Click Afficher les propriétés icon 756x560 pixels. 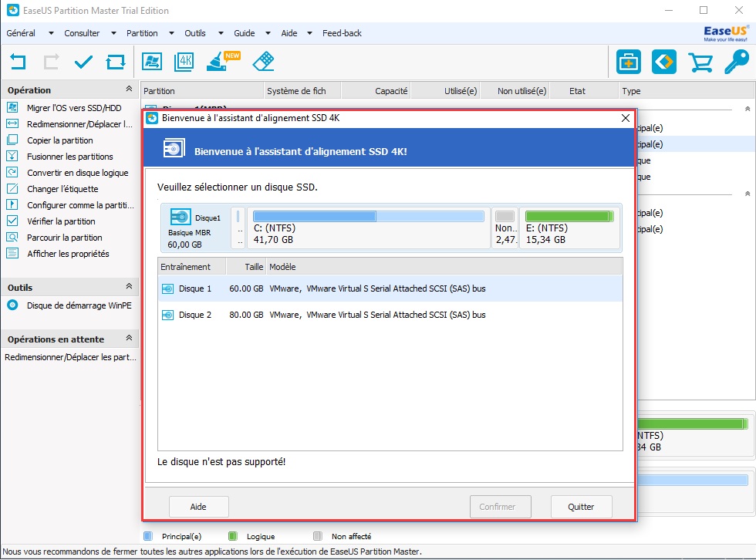tap(12, 253)
